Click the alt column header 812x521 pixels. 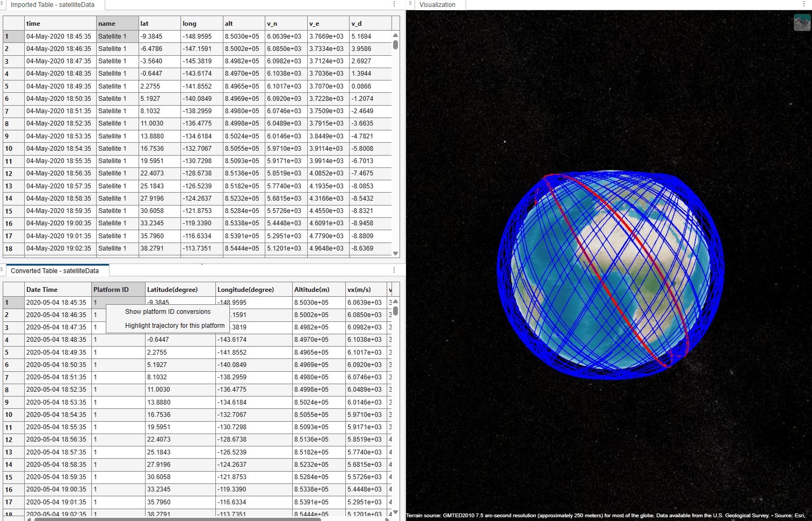(244, 24)
